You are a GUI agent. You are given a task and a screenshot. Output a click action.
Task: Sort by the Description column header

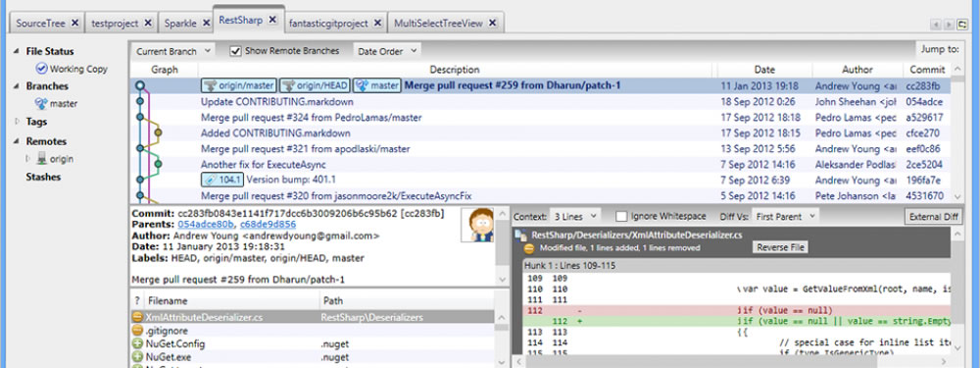coord(455,70)
